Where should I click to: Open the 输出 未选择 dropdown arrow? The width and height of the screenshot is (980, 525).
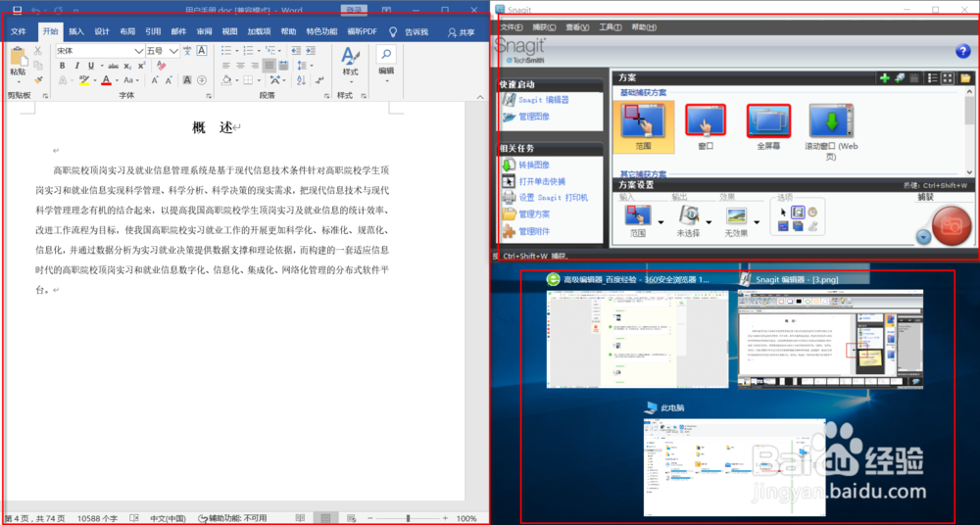709,222
